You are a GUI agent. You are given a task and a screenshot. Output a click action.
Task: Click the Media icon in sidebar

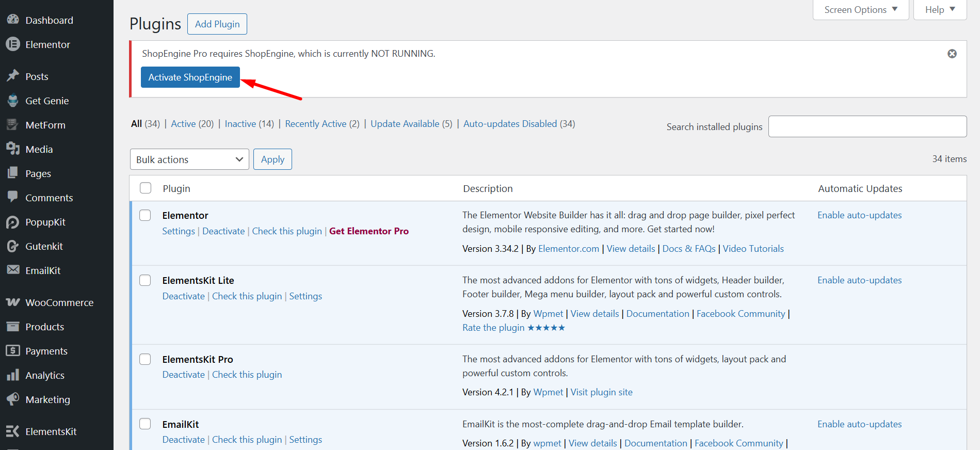pos(13,149)
